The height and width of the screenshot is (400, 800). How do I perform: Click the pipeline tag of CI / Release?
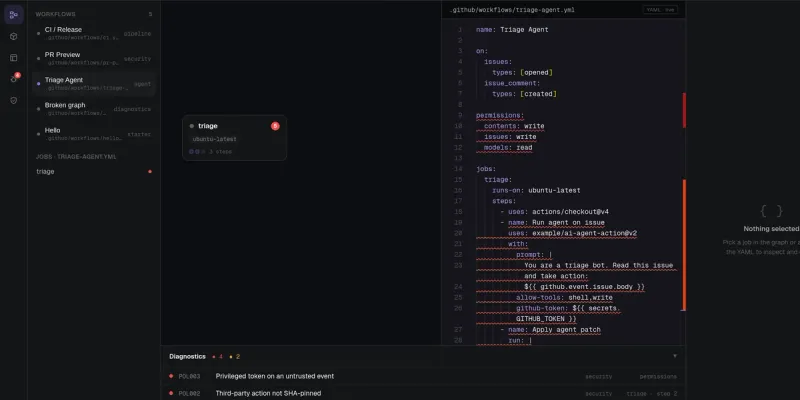click(x=137, y=34)
